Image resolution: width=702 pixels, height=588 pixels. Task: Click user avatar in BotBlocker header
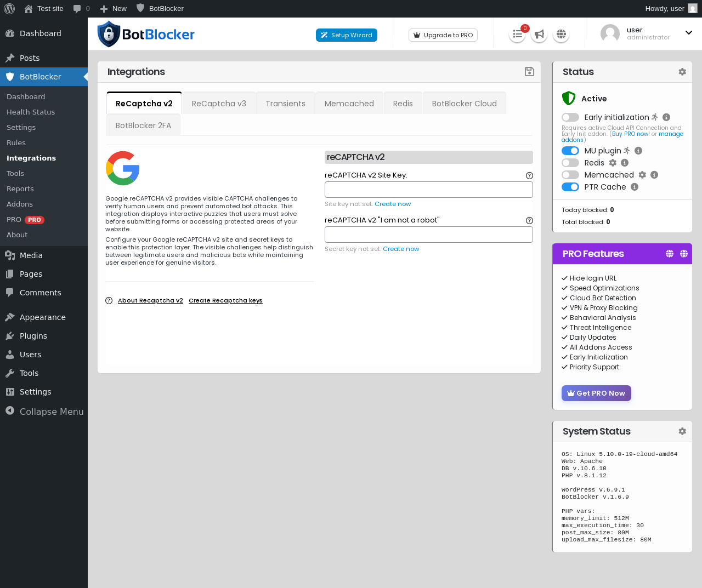(x=610, y=33)
